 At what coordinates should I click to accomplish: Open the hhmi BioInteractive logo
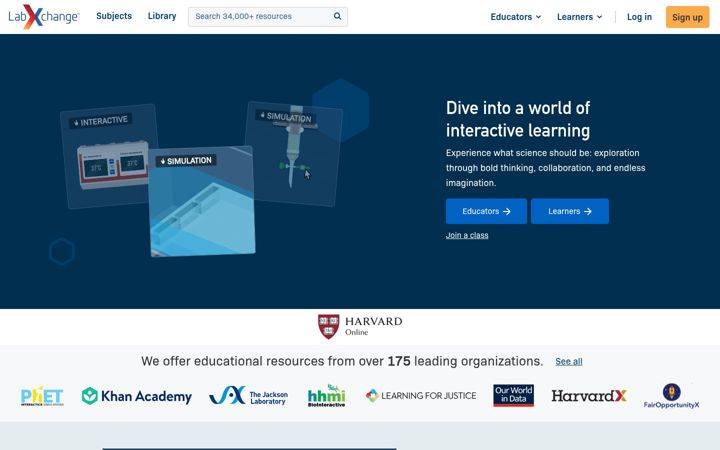(x=326, y=396)
